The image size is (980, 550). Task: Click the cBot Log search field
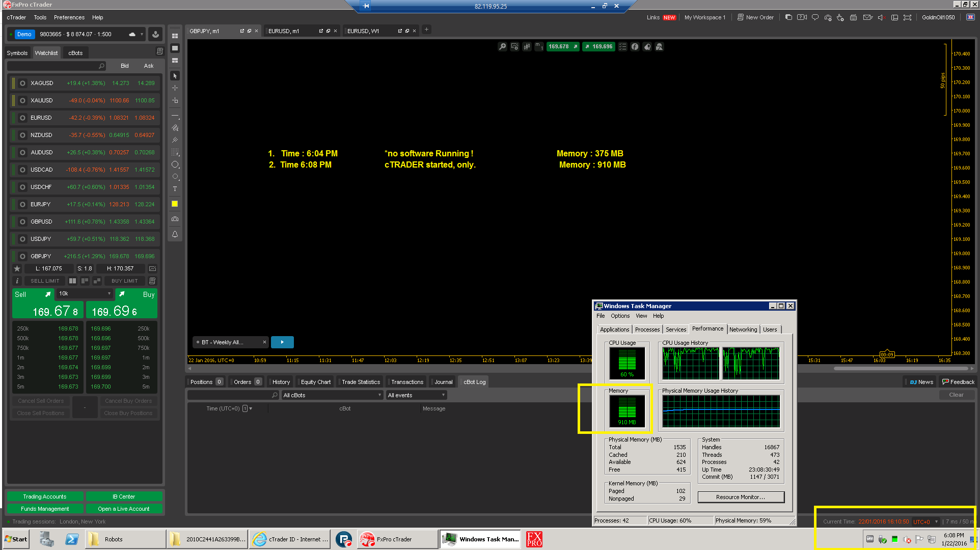point(233,395)
